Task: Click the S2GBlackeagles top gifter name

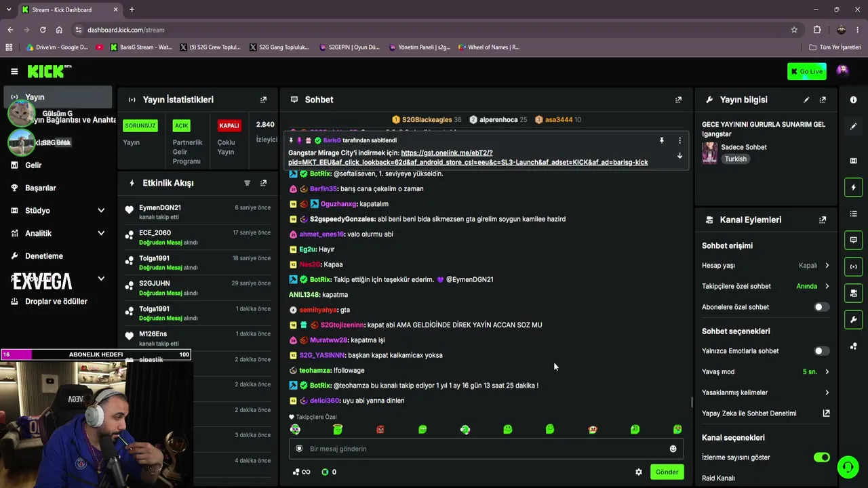Action: [427, 120]
